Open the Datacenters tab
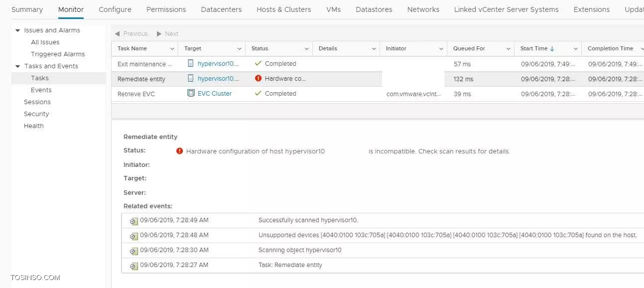The image size is (644, 288). point(221,9)
